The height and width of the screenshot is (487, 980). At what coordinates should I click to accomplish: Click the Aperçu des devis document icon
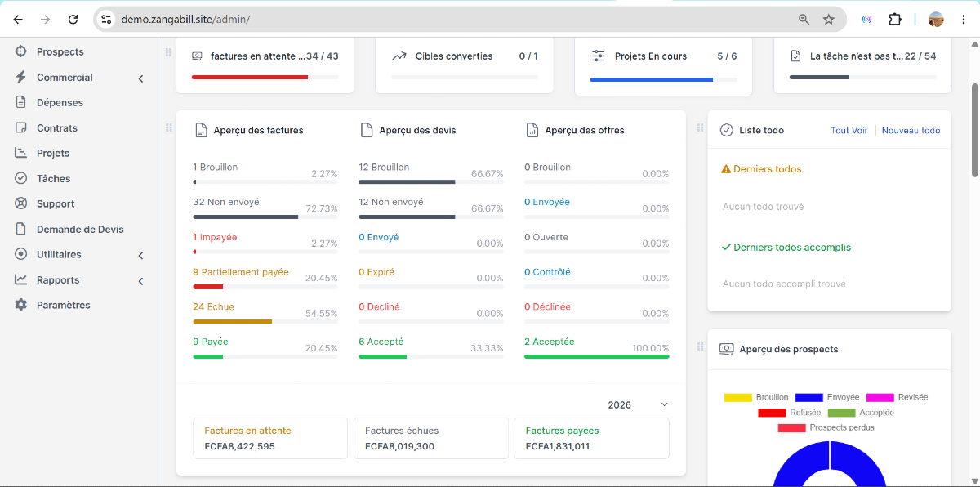coord(367,130)
